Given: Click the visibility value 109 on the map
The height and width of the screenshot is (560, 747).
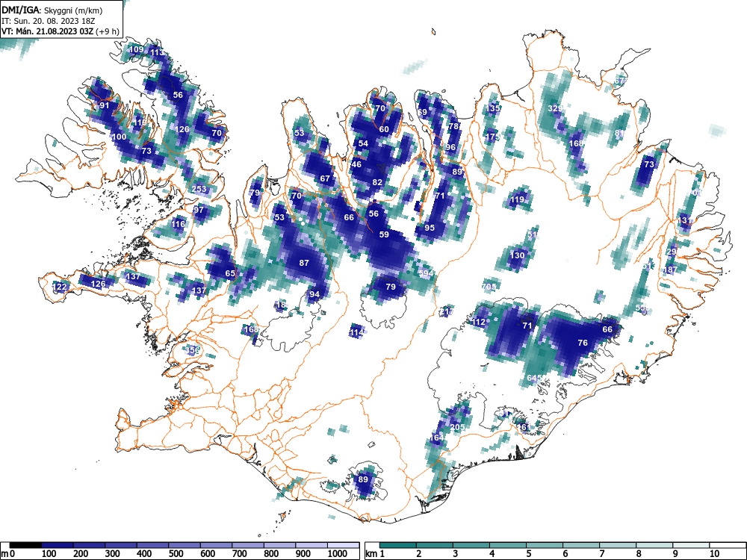Looking at the screenshot, I should (136, 49).
